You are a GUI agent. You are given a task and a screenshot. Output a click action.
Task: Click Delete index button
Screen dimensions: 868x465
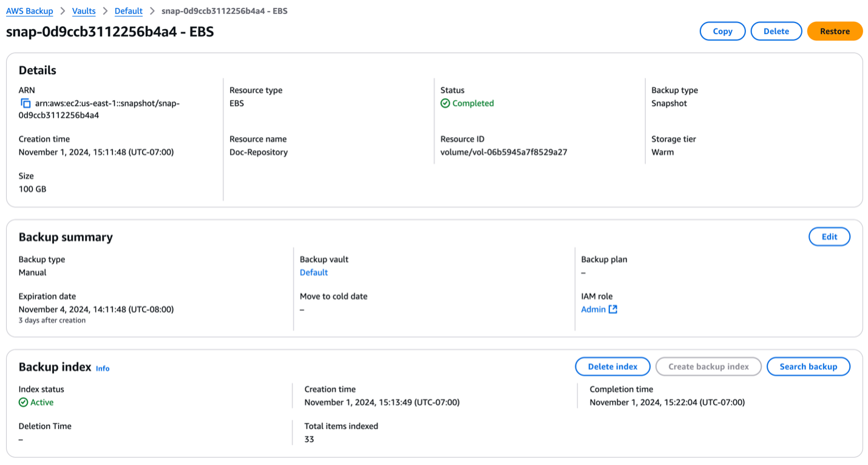(x=612, y=367)
